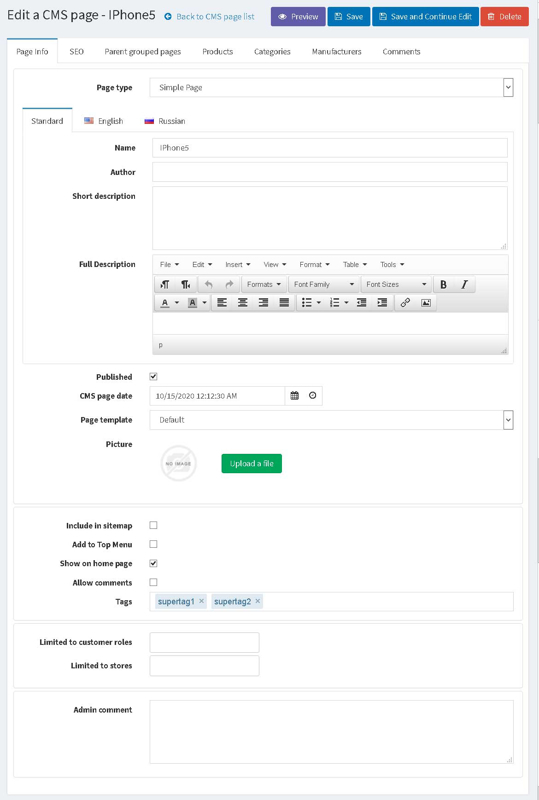The width and height of the screenshot is (539, 800).
Task: Switch to Parent grouped pages tab
Action: (143, 52)
